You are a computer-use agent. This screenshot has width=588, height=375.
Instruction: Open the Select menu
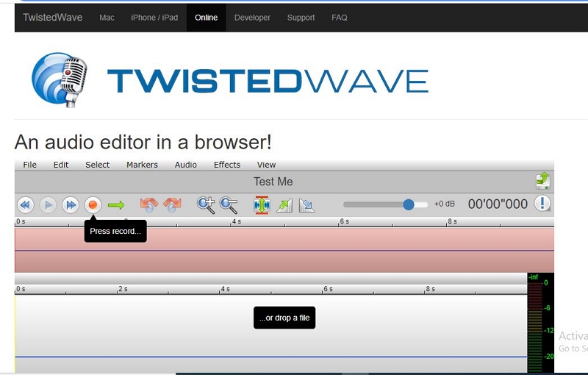[98, 165]
